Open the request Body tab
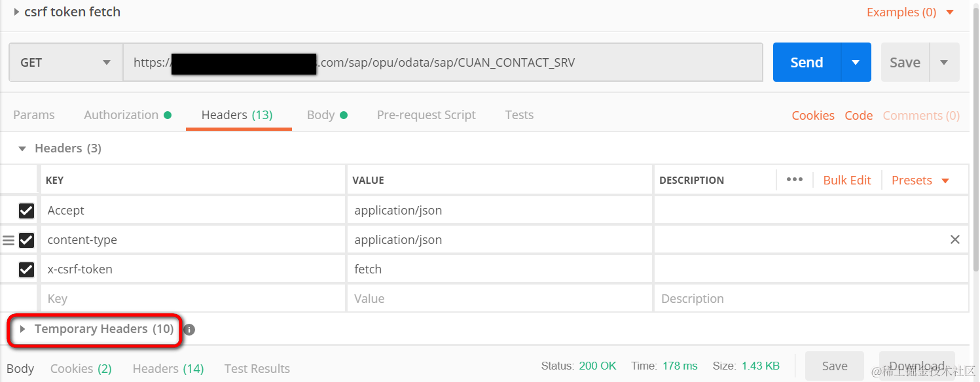Screen dimensions: 980x382 pyautogui.click(x=327, y=114)
